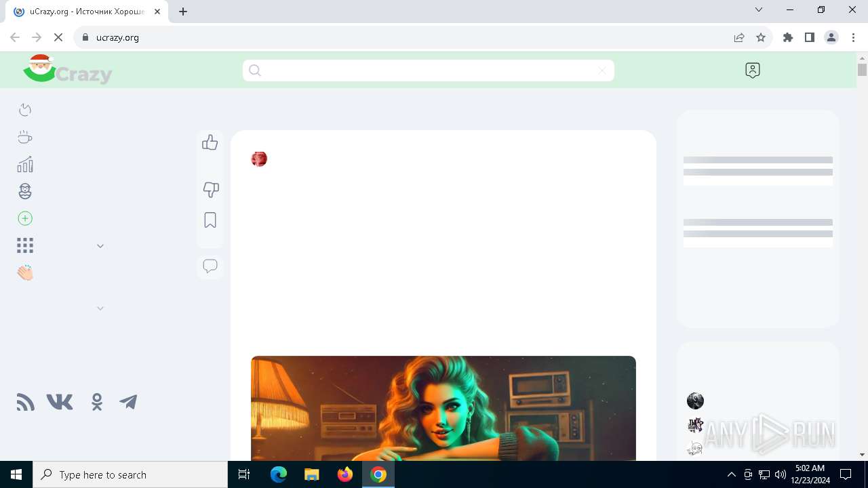Bookmark the post
Image resolution: width=868 pixels, height=488 pixels.
(210, 220)
